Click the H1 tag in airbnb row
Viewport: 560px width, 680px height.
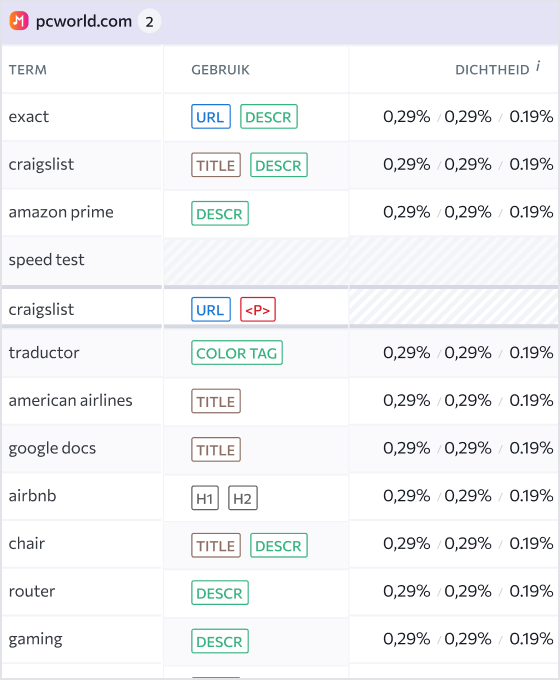[205, 498]
